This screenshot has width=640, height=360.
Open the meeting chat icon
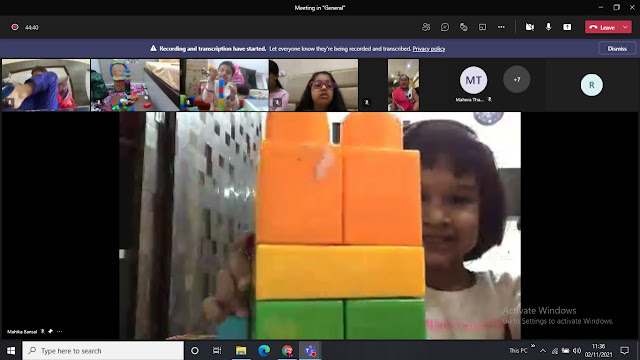[445, 27]
